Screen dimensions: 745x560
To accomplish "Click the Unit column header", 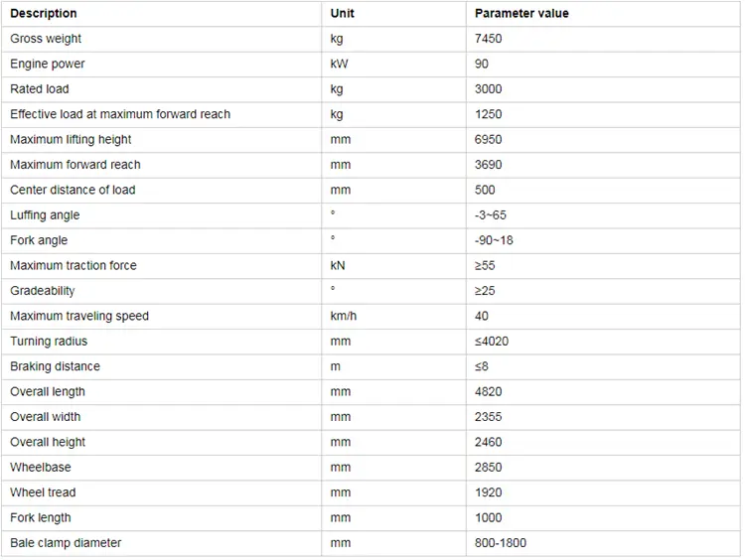I will pyautogui.click(x=342, y=14).
